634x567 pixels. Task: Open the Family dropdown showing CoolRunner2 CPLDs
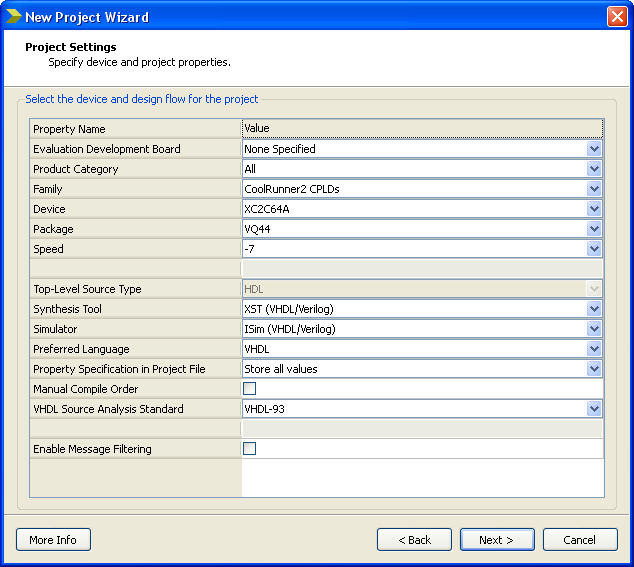594,189
